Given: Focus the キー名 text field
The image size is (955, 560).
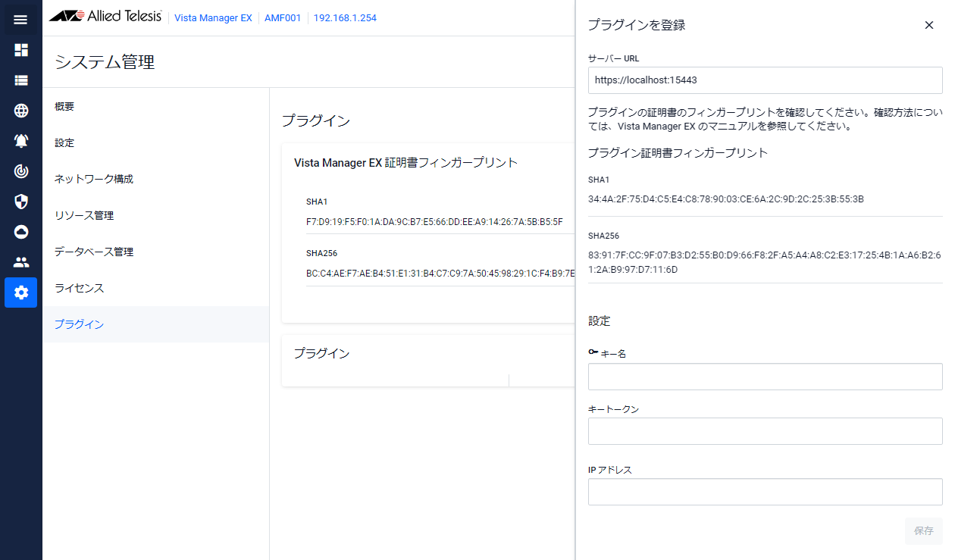Looking at the screenshot, I should [x=765, y=377].
